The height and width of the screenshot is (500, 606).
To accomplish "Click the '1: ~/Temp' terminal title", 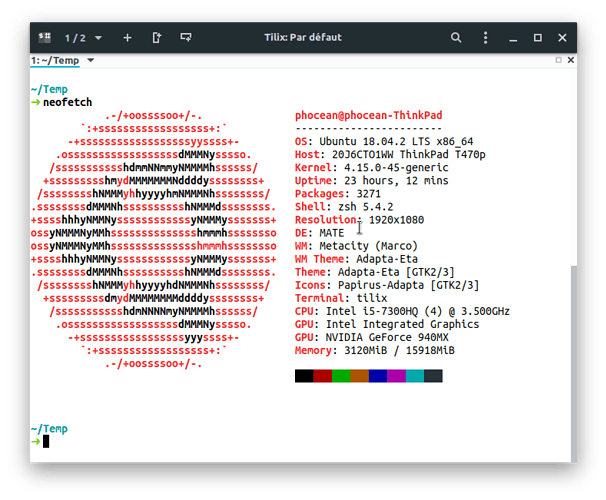I will point(55,61).
